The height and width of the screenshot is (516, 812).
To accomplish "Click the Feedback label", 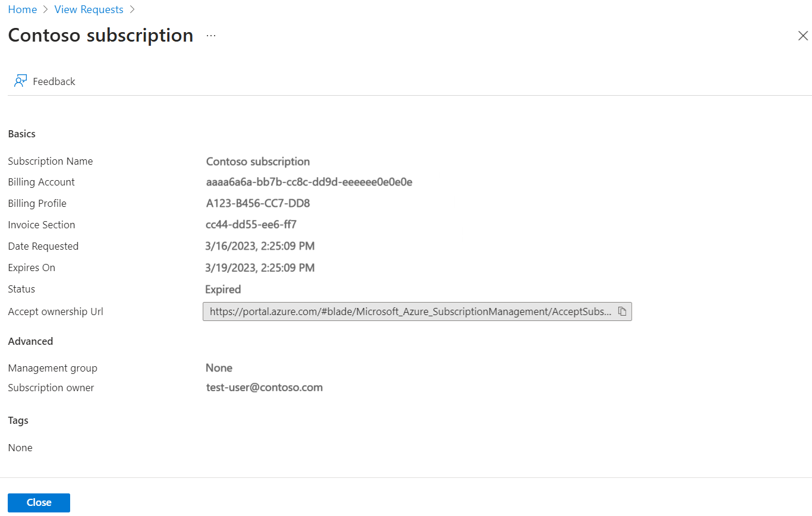I will click(x=54, y=81).
